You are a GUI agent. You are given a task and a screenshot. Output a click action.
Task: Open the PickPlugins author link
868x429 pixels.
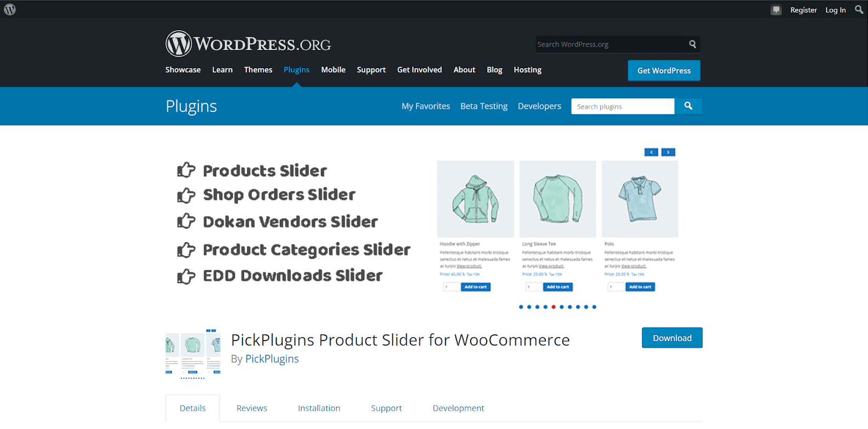(x=272, y=359)
